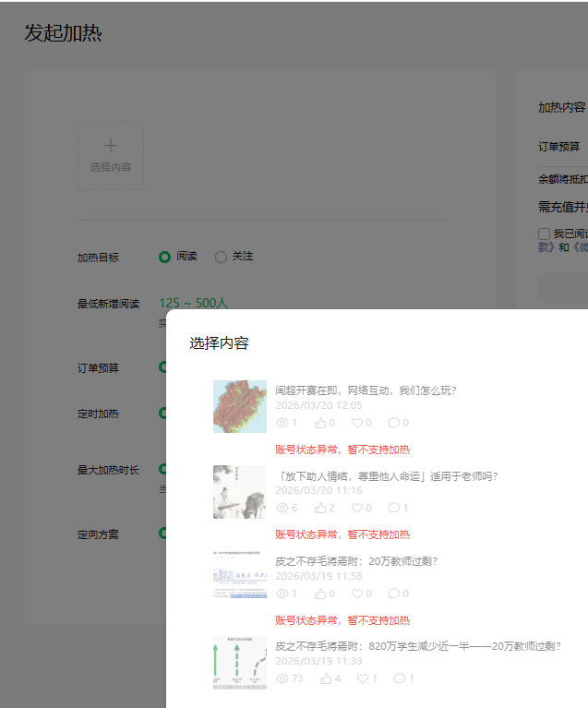The image size is (588, 708).
Task: Click date 2026/03/20 11:16
Action: tap(318, 490)
